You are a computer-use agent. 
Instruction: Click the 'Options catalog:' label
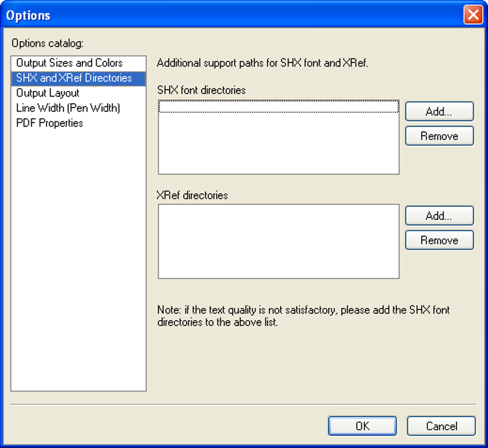pos(47,44)
